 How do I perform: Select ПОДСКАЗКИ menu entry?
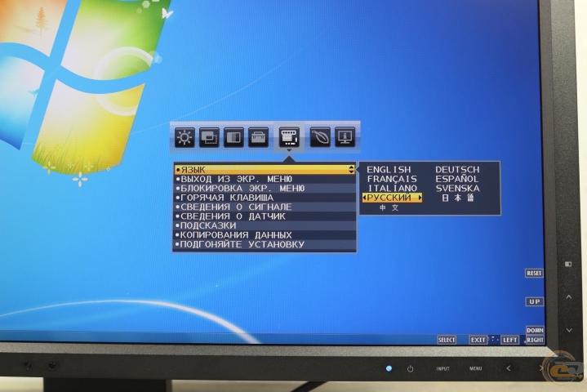click(265, 225)
